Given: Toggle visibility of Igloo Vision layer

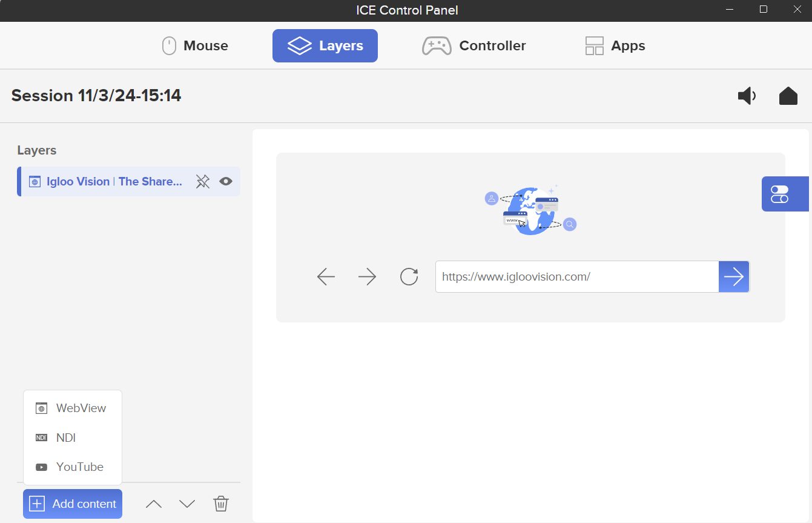Looking at the screenshot, I should coord(226,181).
